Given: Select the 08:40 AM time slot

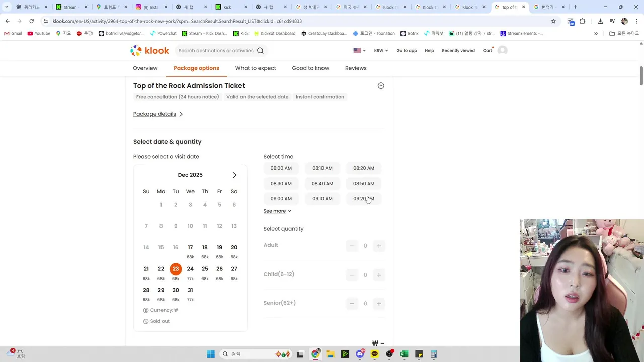Looking at the screenshot, I should point(323,184).
